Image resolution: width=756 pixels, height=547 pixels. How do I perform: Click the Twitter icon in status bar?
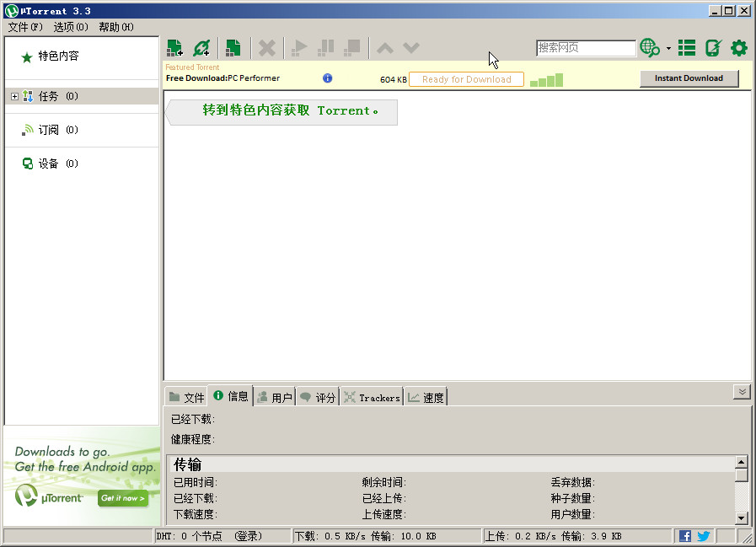(x=704, y=536)
